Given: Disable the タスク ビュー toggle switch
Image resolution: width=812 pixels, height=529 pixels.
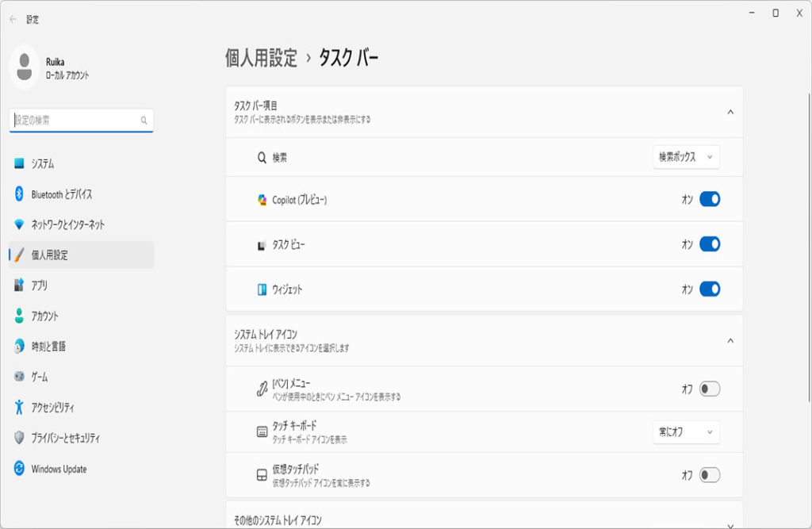Looking at the screenshot, I should pyautogui.click(x=709, y=244).
